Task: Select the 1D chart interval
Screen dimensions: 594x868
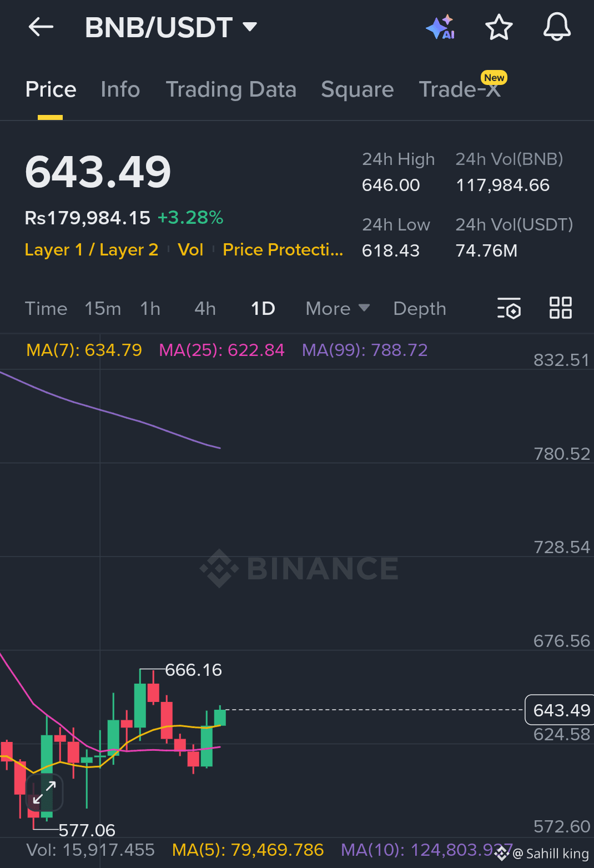Action: (263, 309)
